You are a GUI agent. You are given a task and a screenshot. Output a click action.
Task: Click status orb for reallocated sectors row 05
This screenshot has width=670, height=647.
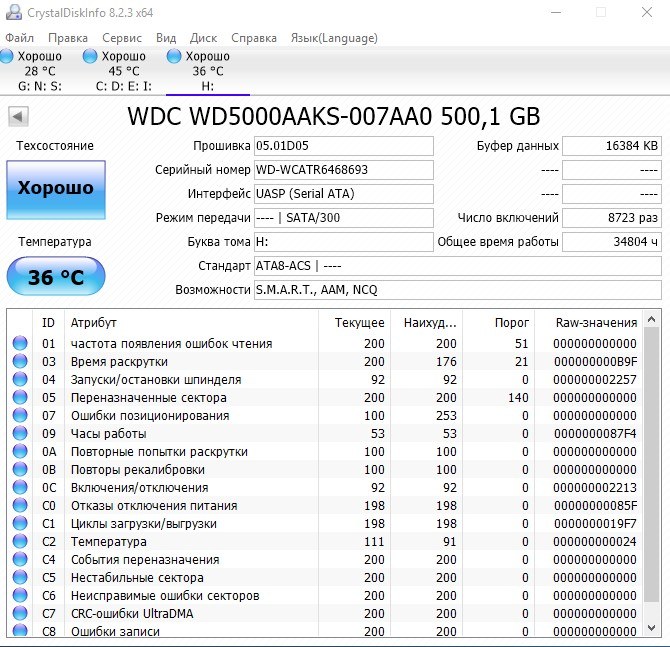[20, 397]
